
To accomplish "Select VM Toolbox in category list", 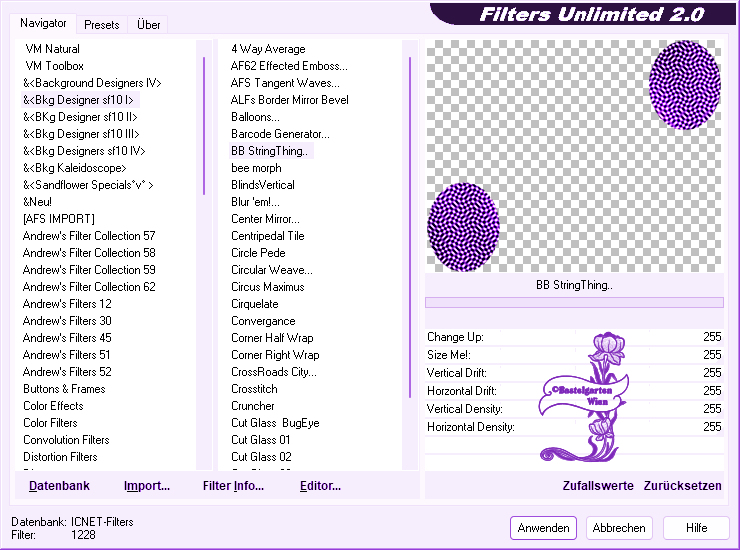I will coord(54,66).
